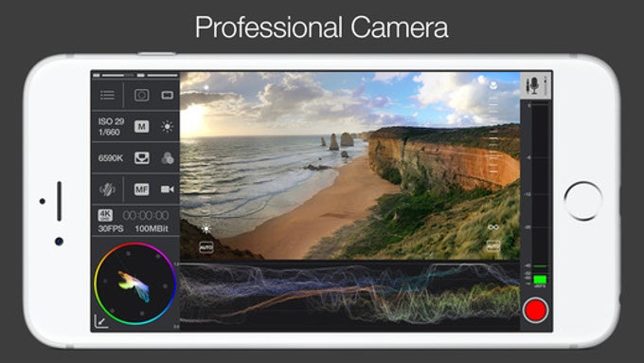The height and width of the screenshot is (363, 644).
Task: Tap the 30FPS frame rate label
Action: [x=111, y=229]
